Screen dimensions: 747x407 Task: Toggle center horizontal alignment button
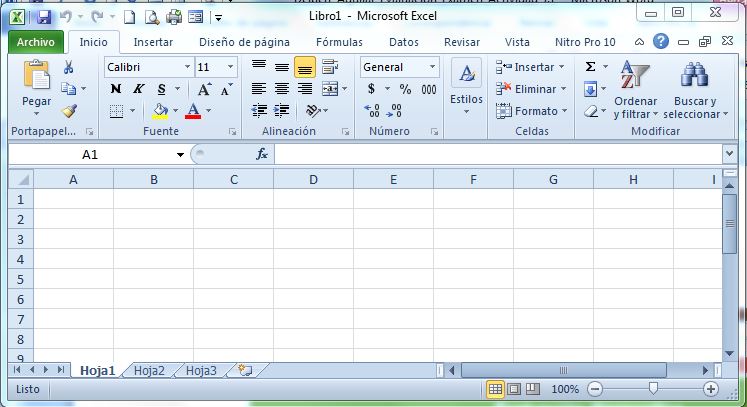tap(282, 89)
